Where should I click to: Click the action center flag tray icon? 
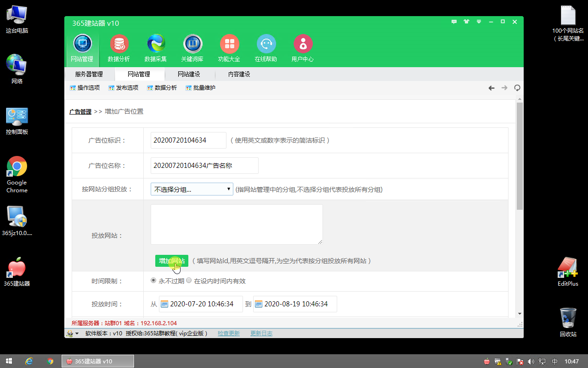[x=520, y=362]
